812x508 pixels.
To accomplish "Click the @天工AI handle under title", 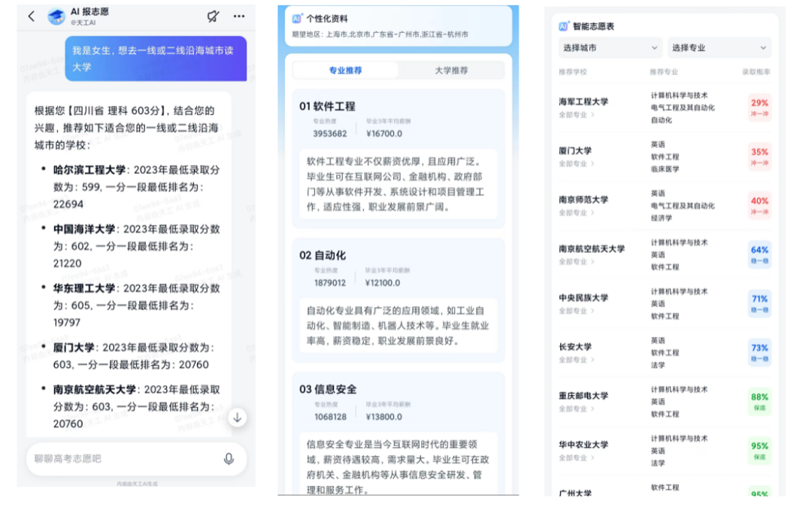I will (83, 23).
